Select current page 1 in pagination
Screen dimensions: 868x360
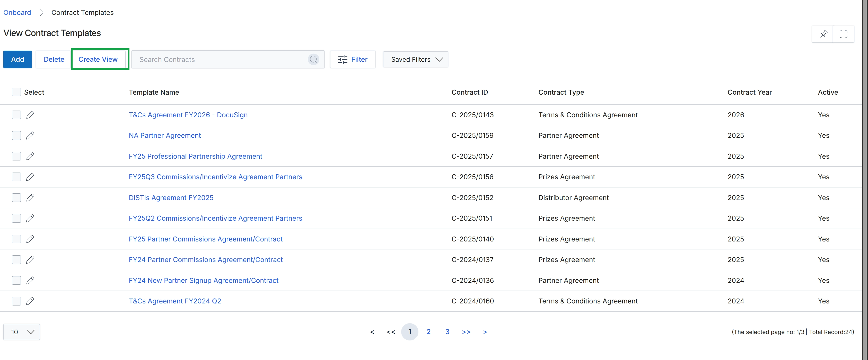(x=410, y=332)
